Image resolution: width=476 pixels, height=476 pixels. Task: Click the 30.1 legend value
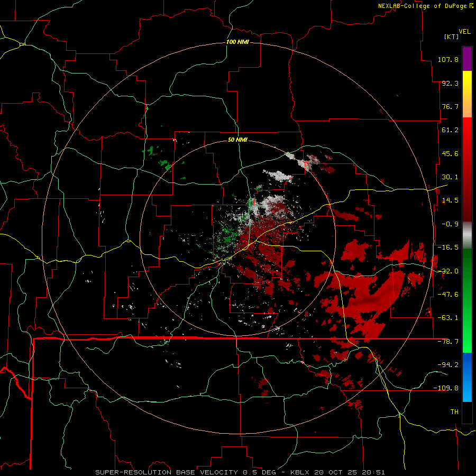coord(450,177)
